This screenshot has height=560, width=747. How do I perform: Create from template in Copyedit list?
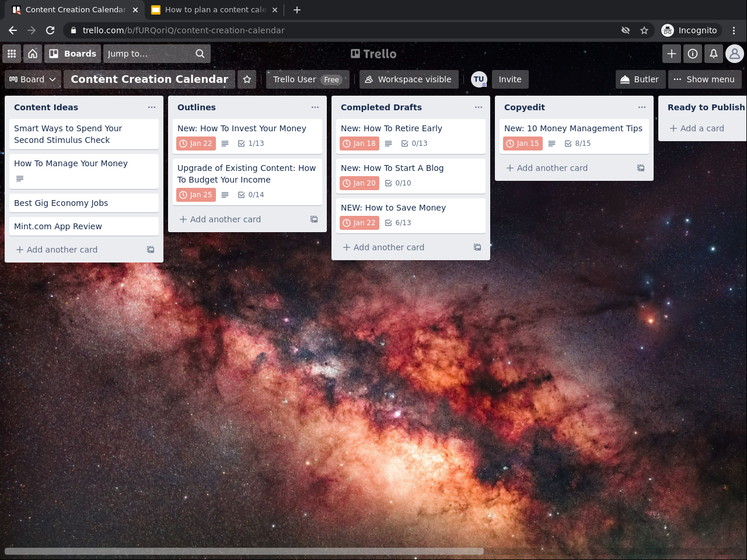point(641,168)
